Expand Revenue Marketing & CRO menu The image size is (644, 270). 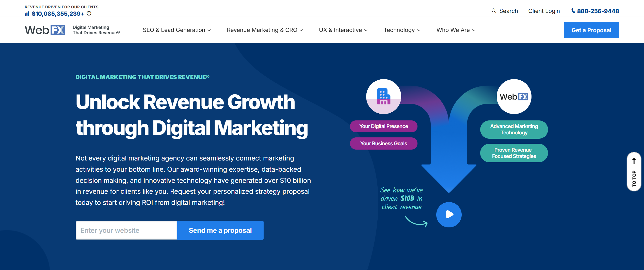tap(265, 30)
